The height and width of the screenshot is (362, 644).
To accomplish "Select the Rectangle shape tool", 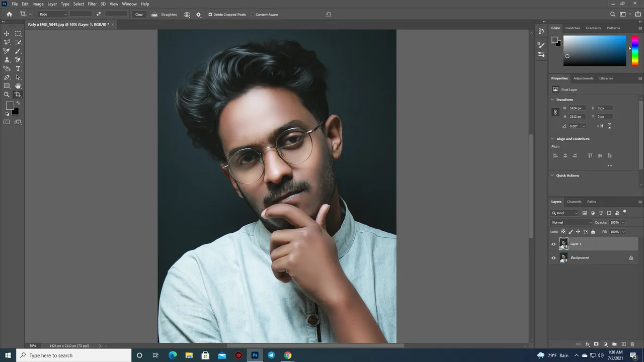I will coord(7,86).
